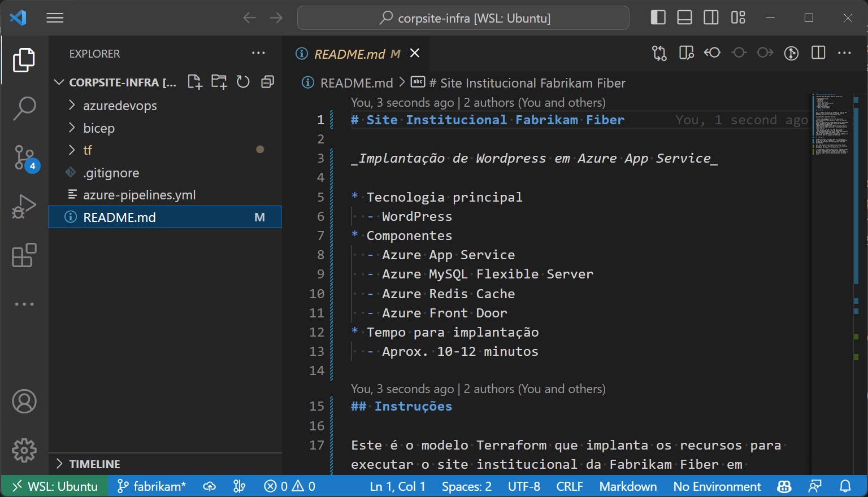This screenshot has width=868, height=497.
Task: Open the hamburger application menu
Action: [x=55, y=18]
